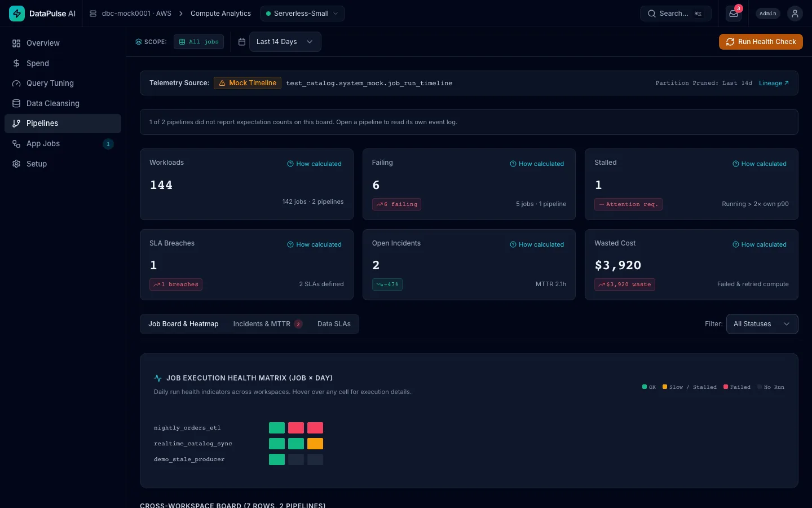The image size is (812, 508).
Task: Click the Search input field
Action: coord(676,14)
